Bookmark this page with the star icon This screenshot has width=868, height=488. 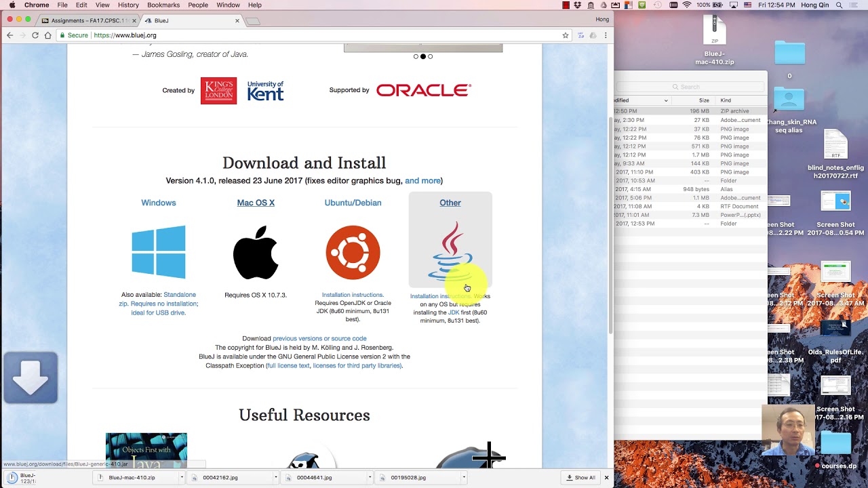(565, 35)
